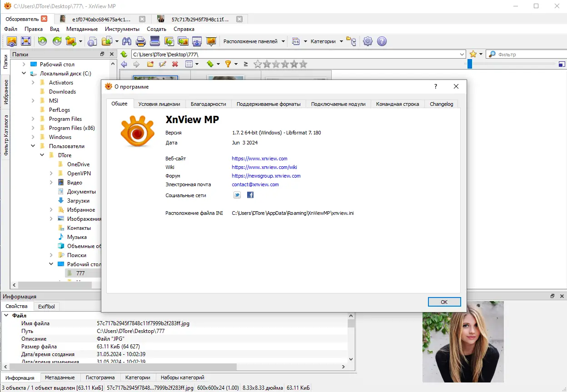The width and height of the screenshot is (567, 392).
Task: Open the scanner acquire icon
Action: point(155,41)
